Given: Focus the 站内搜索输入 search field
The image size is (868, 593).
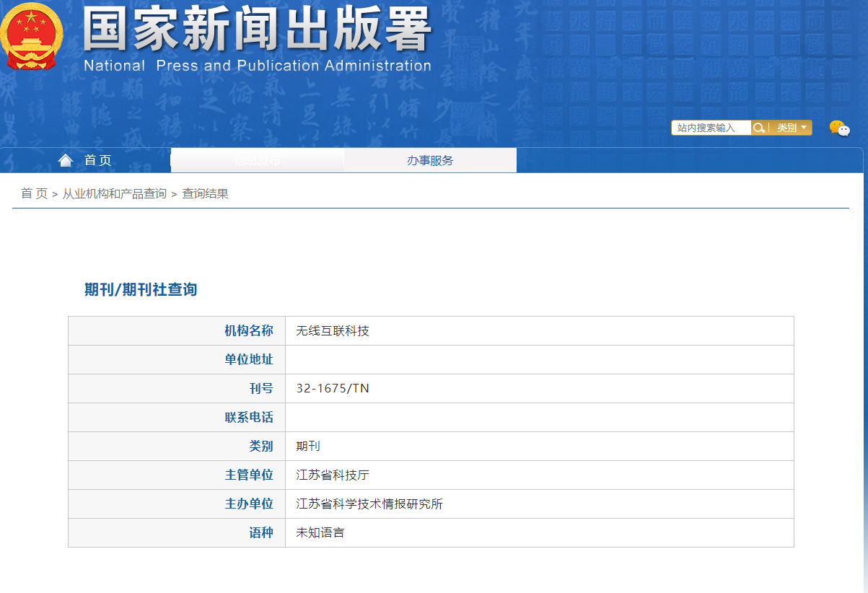Looking at the screenshot, I should pos(711,128).
